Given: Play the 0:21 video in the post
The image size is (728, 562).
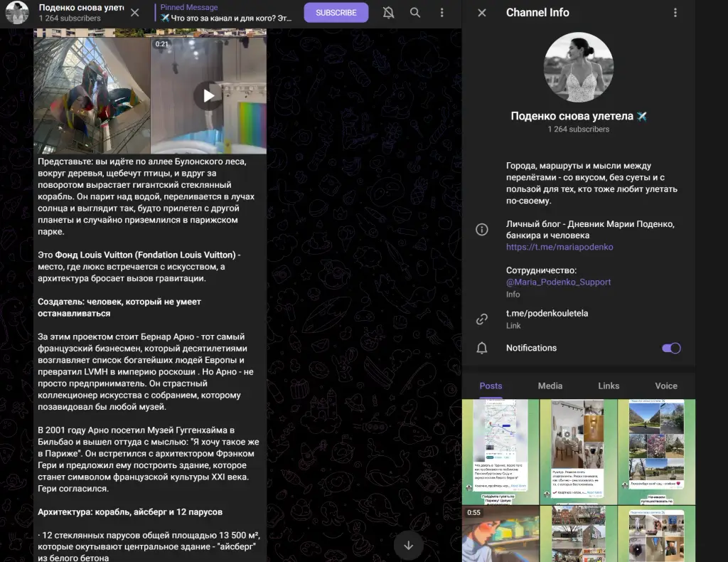Looking at the screenshot, I should (208, 95).
